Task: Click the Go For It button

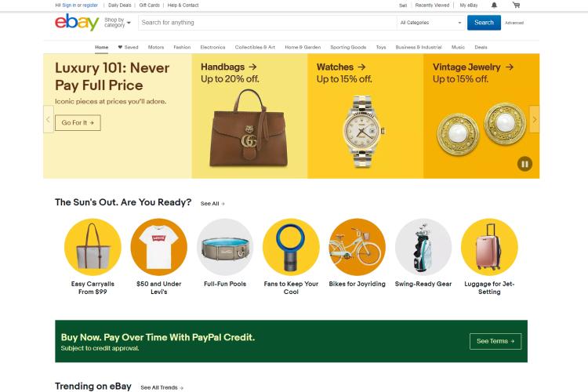Action: (x=78, y=122)
